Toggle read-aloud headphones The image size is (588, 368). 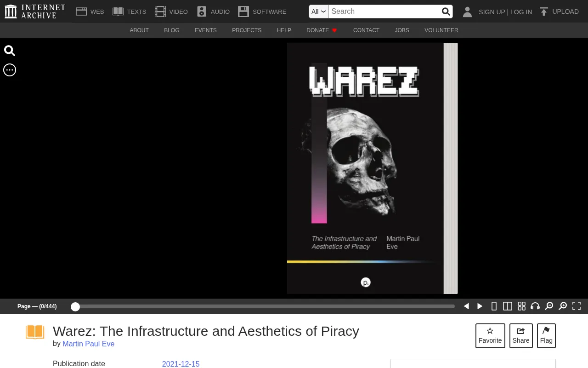(x=535, y=306)
